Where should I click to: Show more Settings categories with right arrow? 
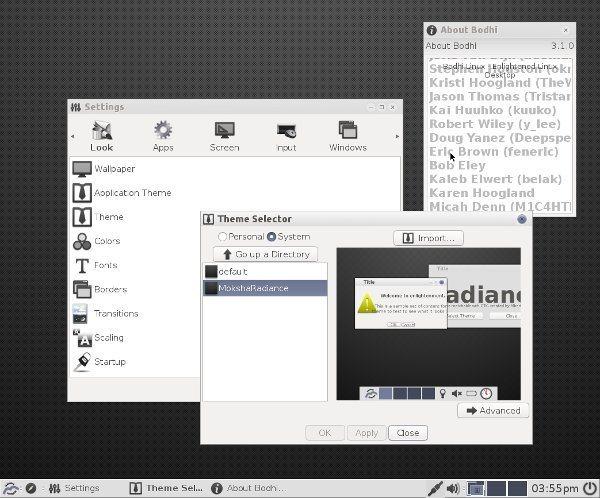click(397, 136)
